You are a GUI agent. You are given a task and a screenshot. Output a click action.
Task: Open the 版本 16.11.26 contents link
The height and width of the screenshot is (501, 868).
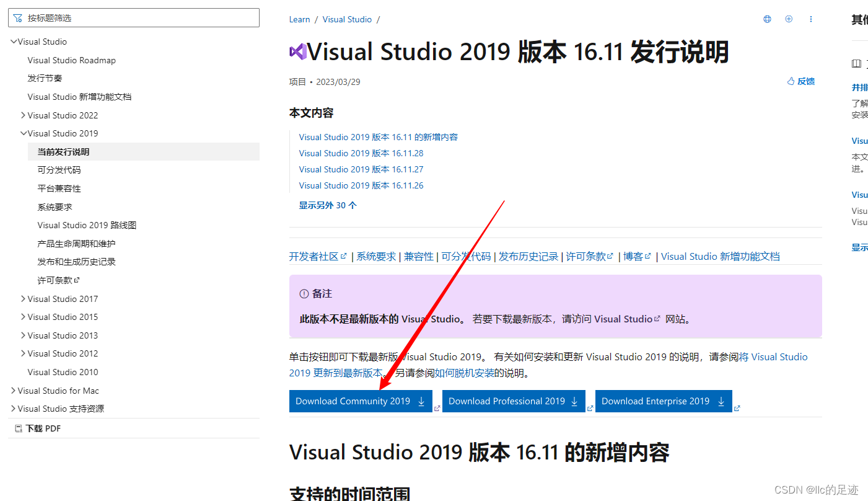pos(361,185)
